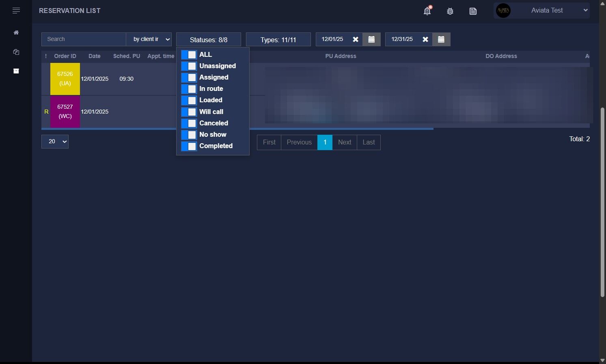
Task: Click the '!' column header
Action: coord(46,56)
